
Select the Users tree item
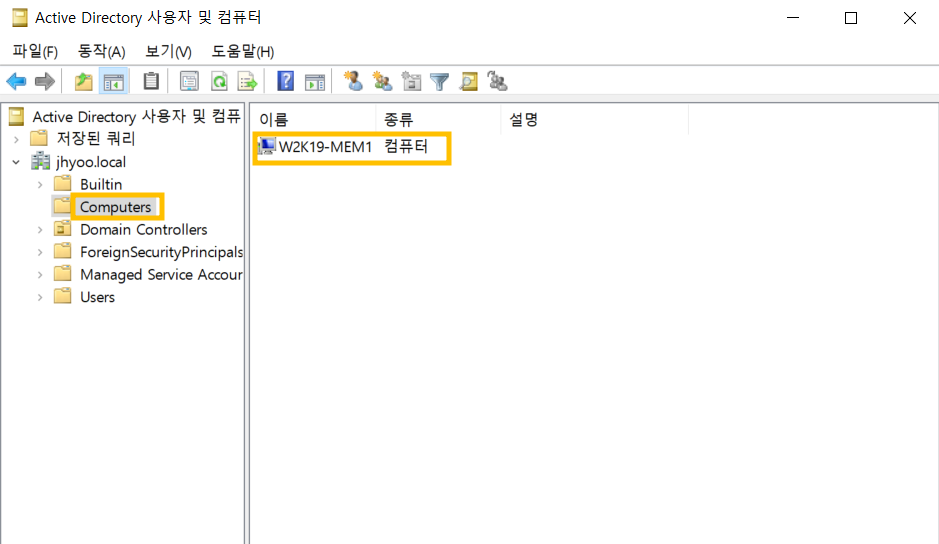point(98,297)
